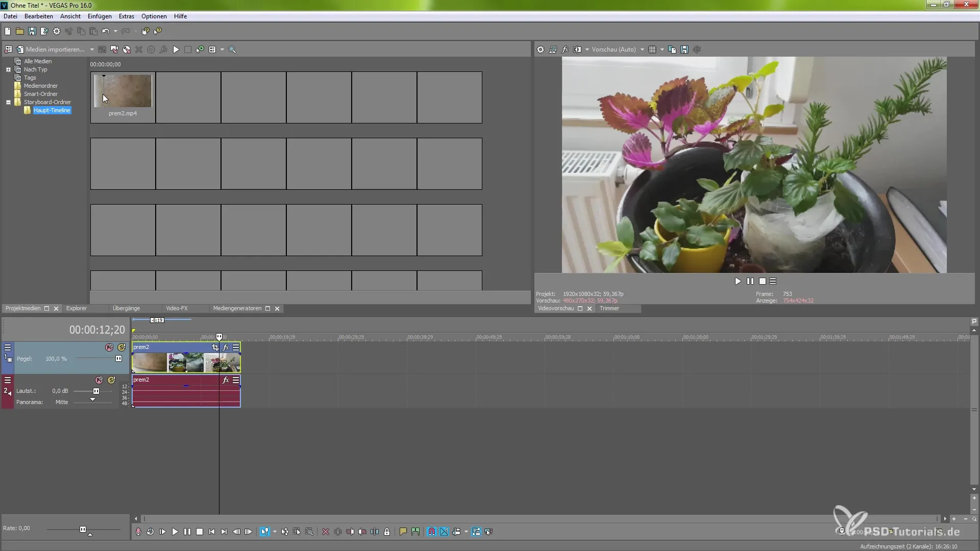Select the Alle Medien tree item
The width and height of the screenshot is (980, 551).
point(38,61)
